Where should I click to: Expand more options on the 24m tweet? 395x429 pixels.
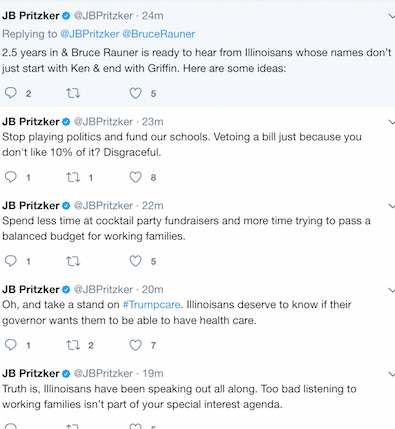(x=392, y=16)
